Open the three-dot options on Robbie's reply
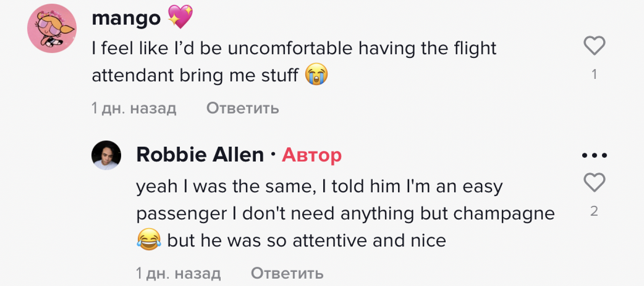 click(595, 155)
